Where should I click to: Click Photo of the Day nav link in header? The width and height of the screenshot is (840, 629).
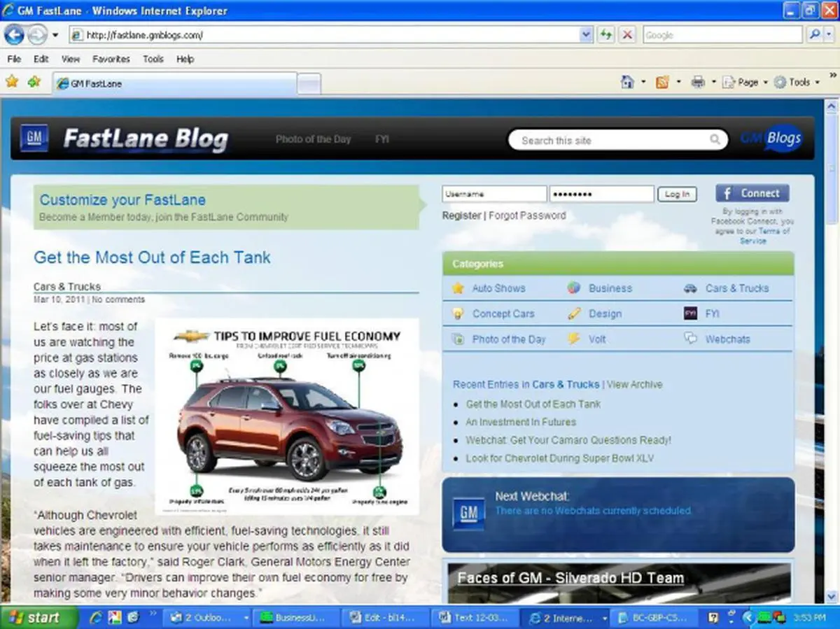(x=313, y=139)
